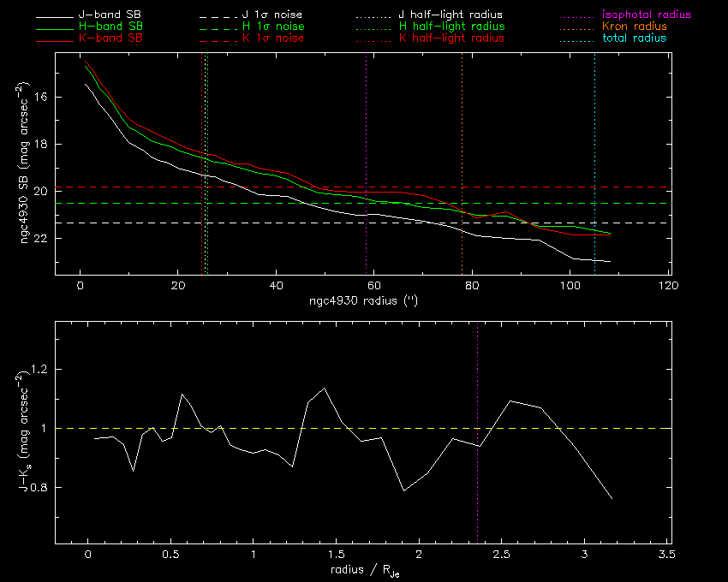This screenshot has height=582, width=728.
Task: Click the "100" tick label on the upper x-axis
Action: pos(570,285)
